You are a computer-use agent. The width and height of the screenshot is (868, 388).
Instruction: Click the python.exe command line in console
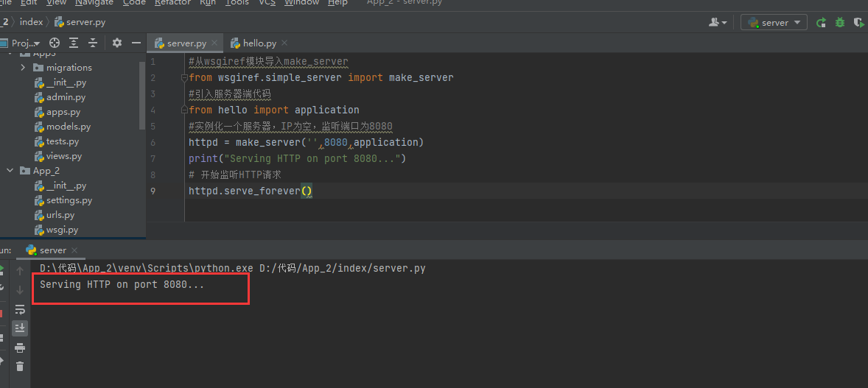[x=233, y=269]
